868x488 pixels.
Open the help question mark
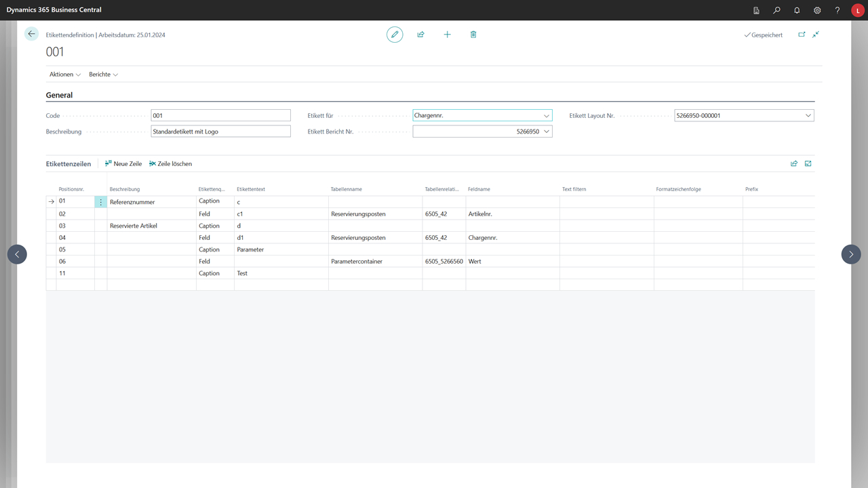click(837, 10)
